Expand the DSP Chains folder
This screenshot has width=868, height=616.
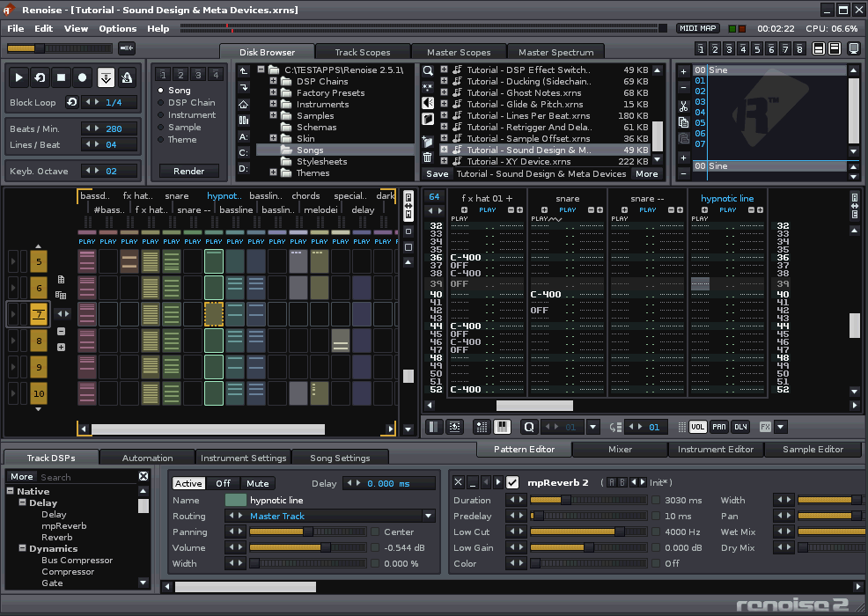point(274,82)
